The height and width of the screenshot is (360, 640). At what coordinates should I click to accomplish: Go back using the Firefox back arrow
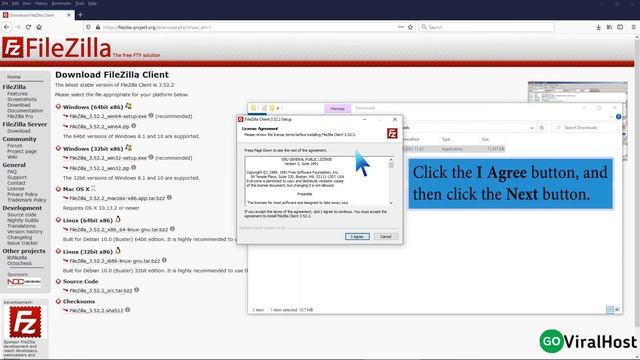7,27
